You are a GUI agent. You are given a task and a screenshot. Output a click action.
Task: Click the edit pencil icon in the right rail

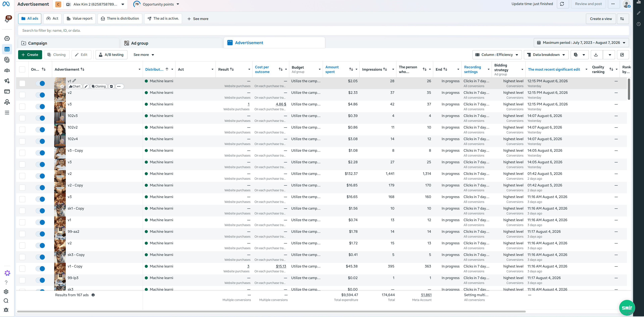[x=639, y=13]
